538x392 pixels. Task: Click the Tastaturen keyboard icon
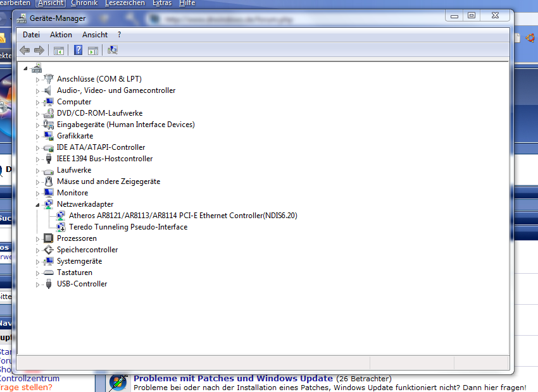click(49, 273)
